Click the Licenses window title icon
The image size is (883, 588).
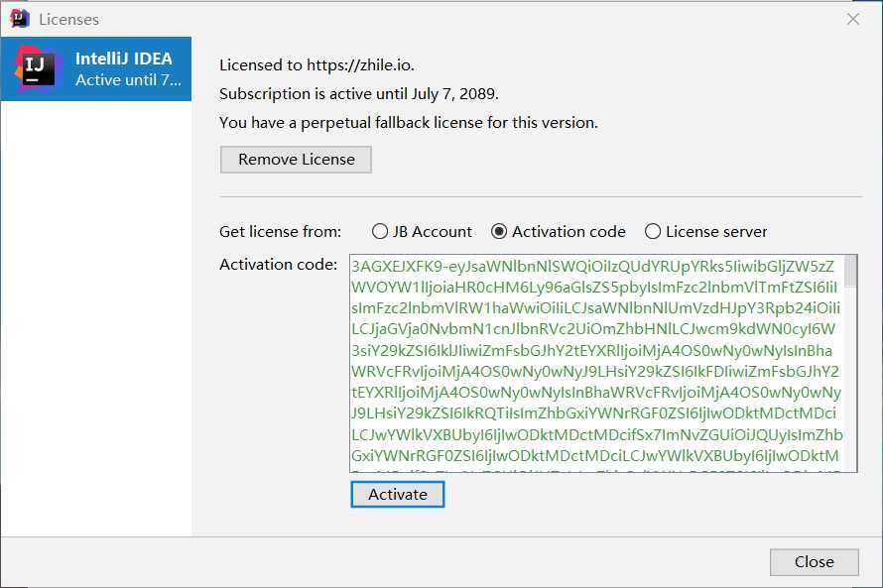pyautogui.click(x=19, y=19)
